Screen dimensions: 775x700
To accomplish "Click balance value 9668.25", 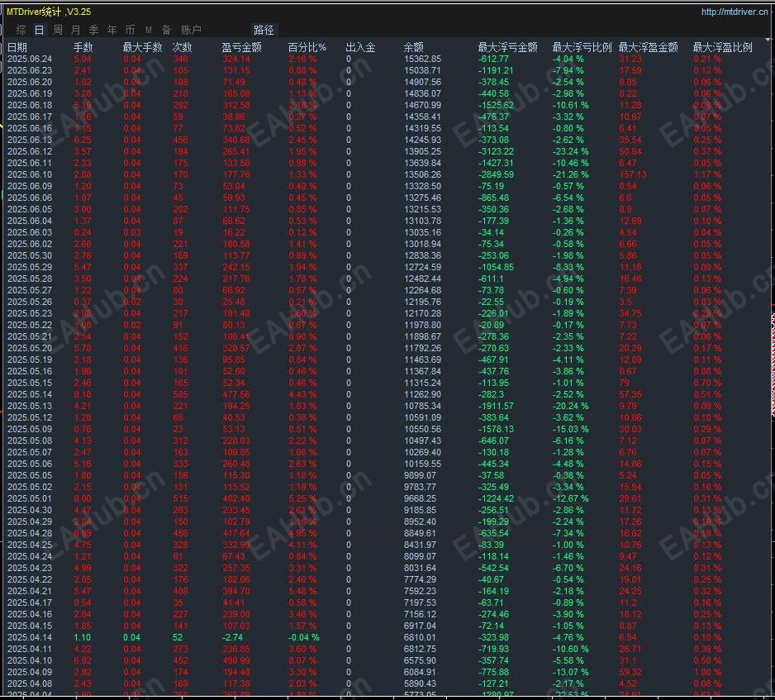I will click(x=420, y=498).
